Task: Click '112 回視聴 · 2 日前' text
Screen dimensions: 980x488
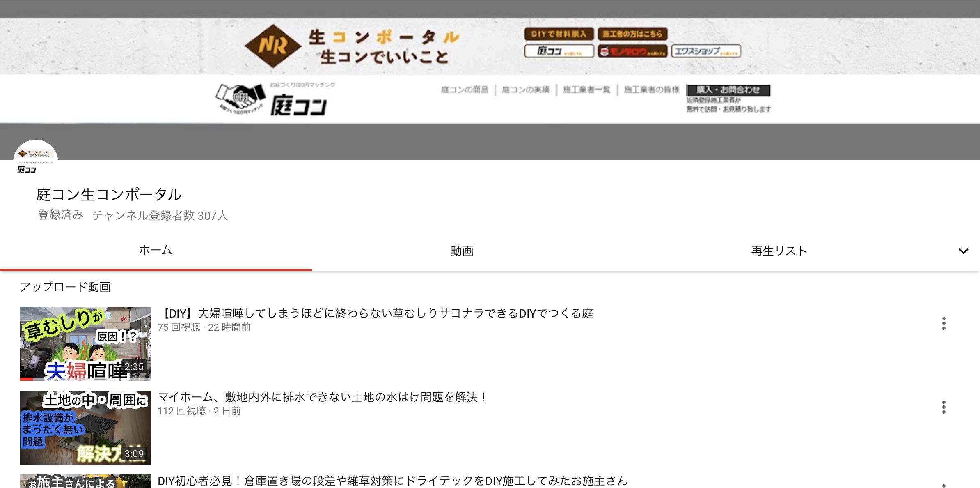Action: 199,411
